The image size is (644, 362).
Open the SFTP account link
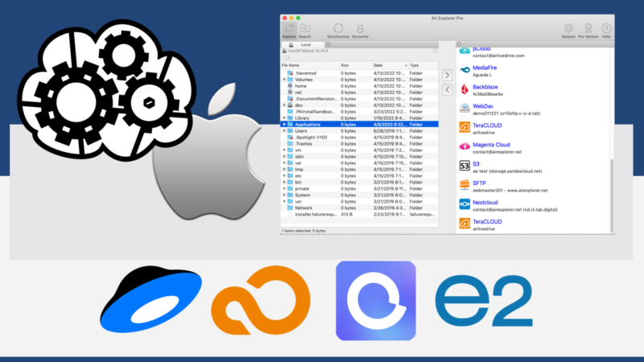pyautogui.click(x=479, y=183)
